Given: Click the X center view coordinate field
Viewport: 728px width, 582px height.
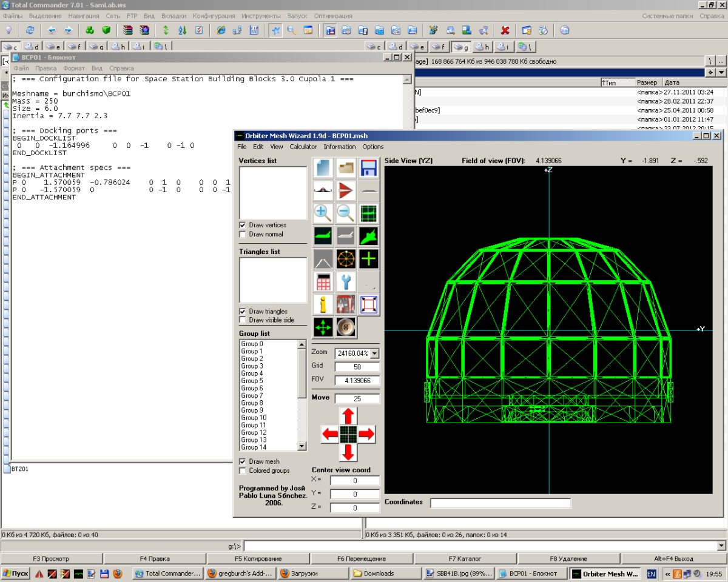Looking at the screenshot, I should click(x=355, y=481).
